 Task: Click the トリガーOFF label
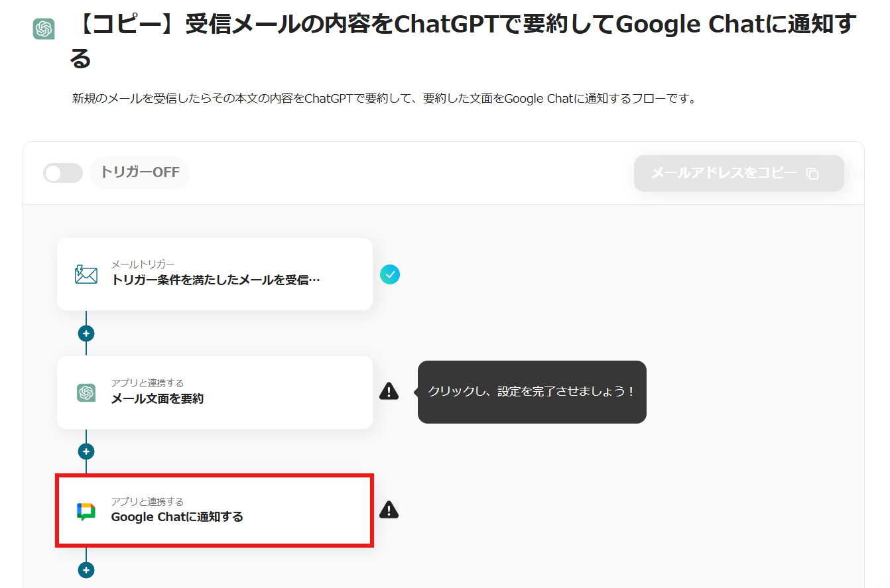pyautogui.click(x=140, y=172)
